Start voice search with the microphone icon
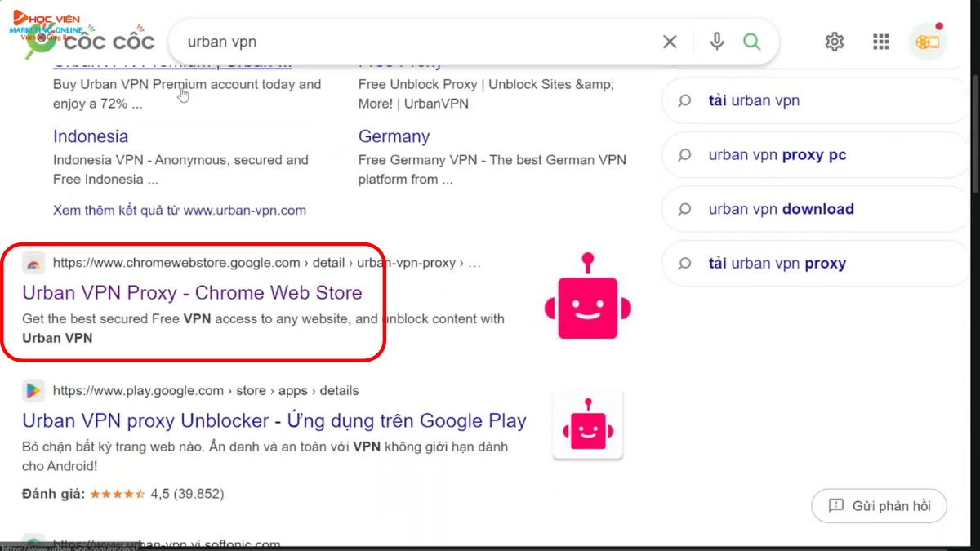980x551 pixels. [717, 42]
